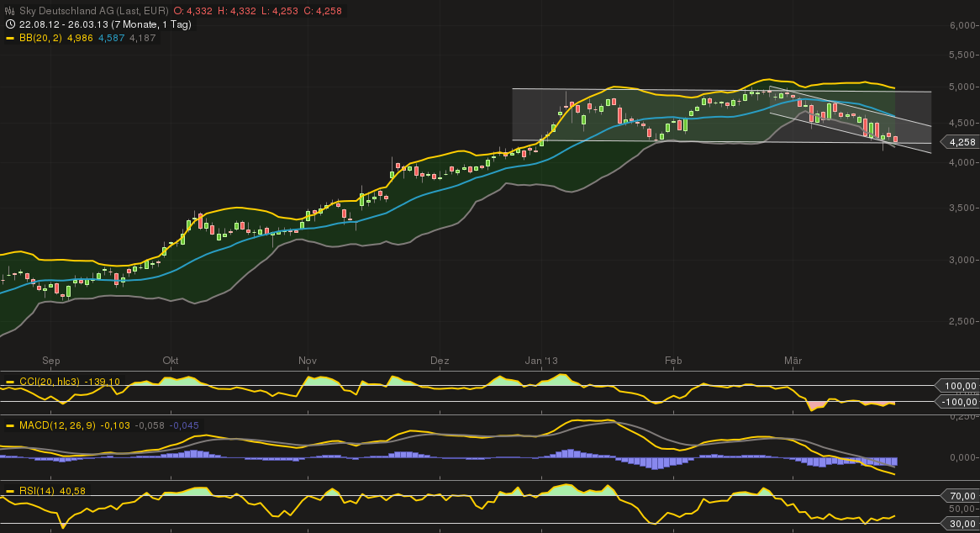
Task: Click the Sep label on time axis
Action: [x=51, y=361]
